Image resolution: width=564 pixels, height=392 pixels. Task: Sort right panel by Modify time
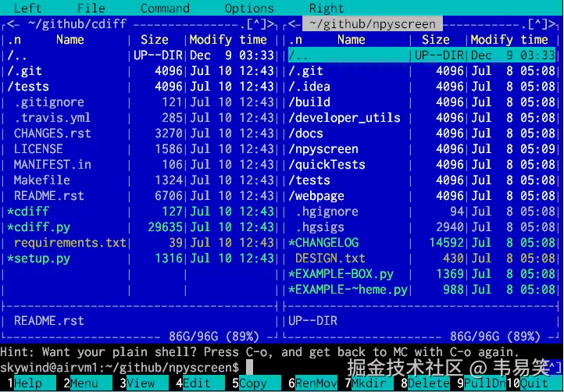coord(509,40)
